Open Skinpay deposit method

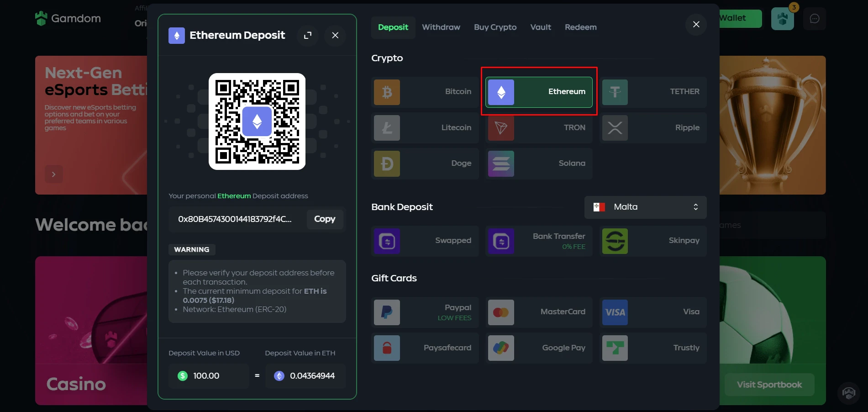[653, 241]
